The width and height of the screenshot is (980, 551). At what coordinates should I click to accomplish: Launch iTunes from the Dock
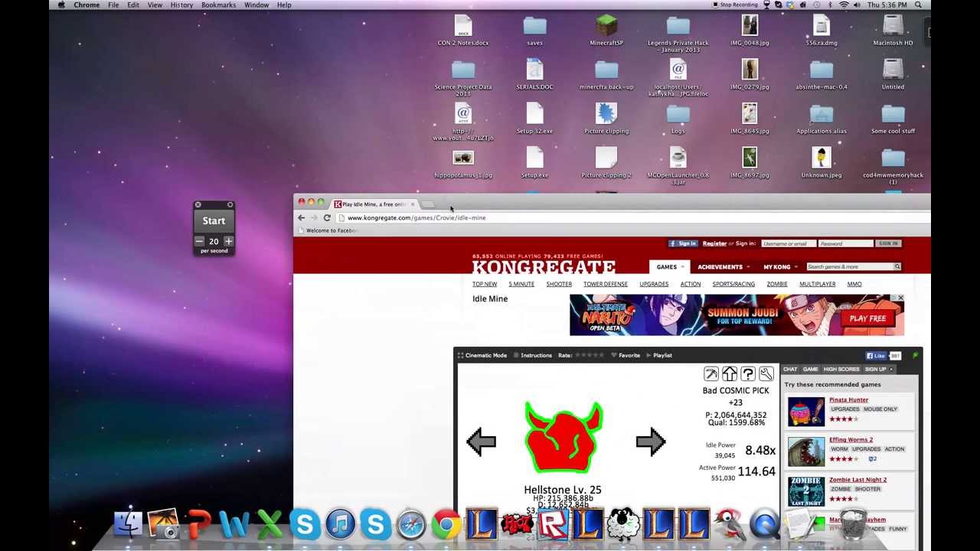340,524
